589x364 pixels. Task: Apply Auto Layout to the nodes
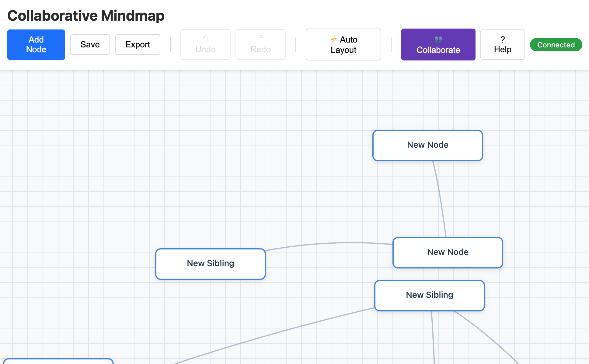(x=343, y=45)
